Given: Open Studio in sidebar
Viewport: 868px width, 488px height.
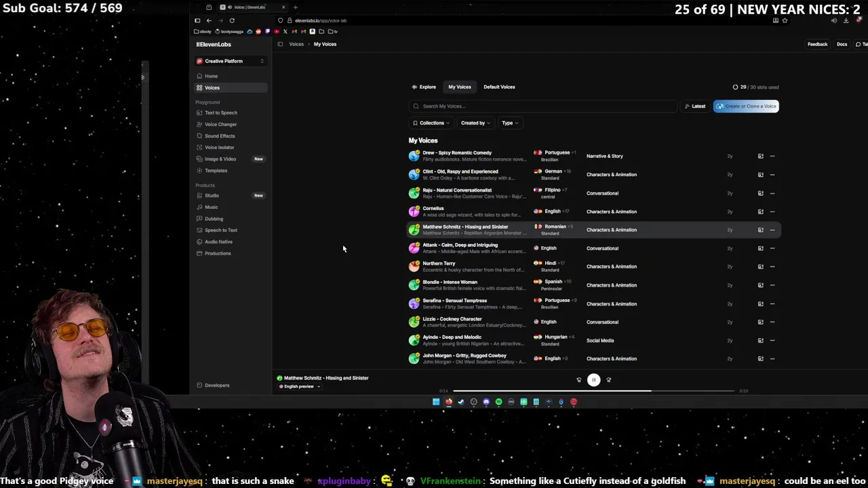Looking at the screenshot, I should coord(230,195).
